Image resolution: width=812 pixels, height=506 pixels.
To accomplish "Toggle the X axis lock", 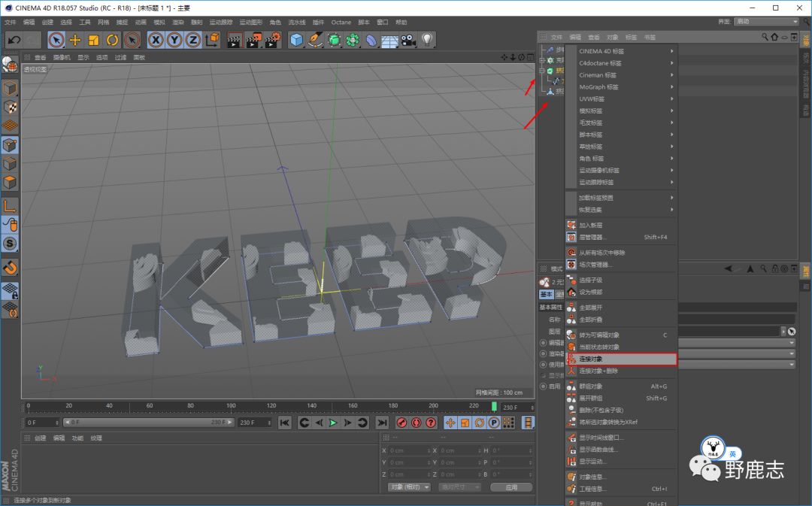I will point(156,40).
